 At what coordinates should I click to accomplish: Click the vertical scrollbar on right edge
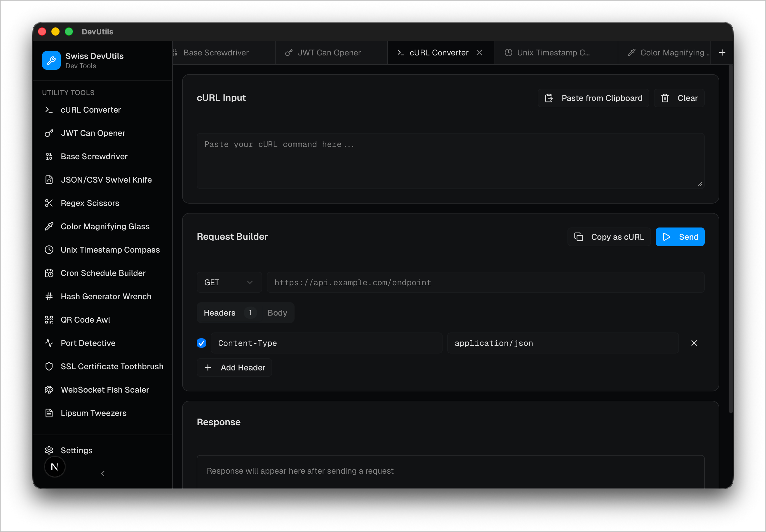coord(730,238)
